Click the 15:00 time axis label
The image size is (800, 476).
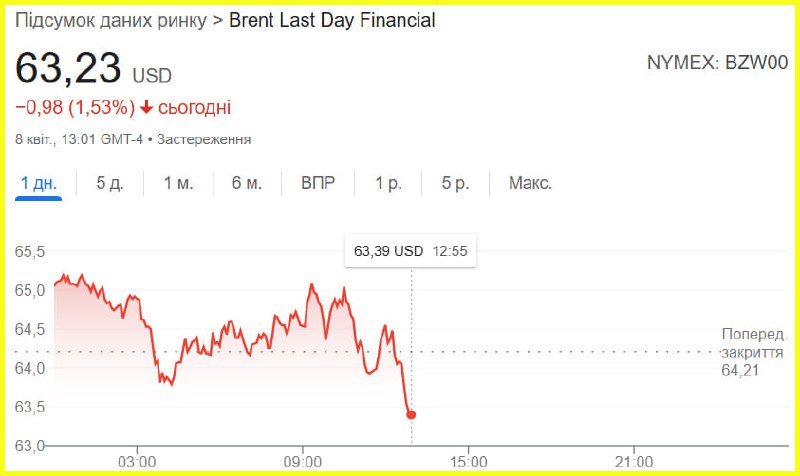[x=468, y=461]
